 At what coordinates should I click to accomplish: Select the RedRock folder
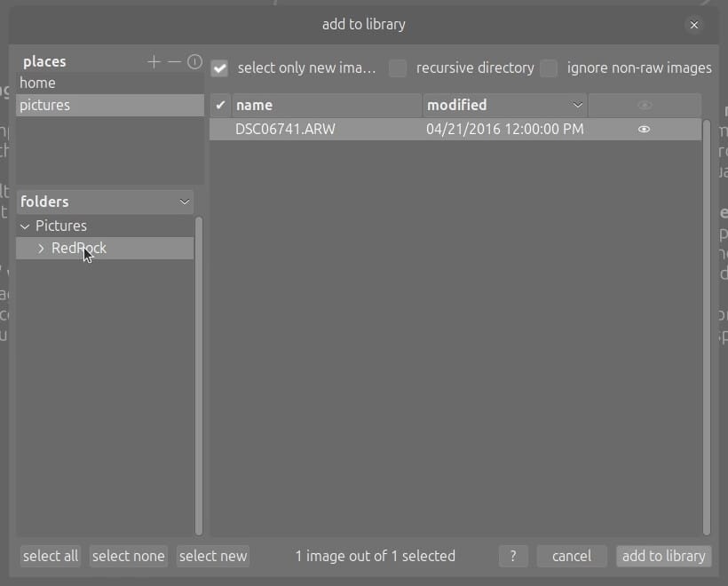(105, 249)
